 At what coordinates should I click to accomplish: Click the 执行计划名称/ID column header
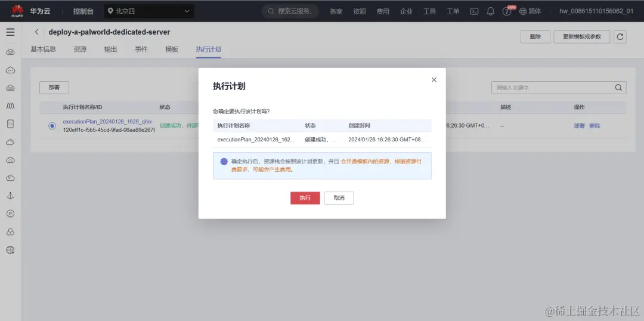tap(82, 107)
